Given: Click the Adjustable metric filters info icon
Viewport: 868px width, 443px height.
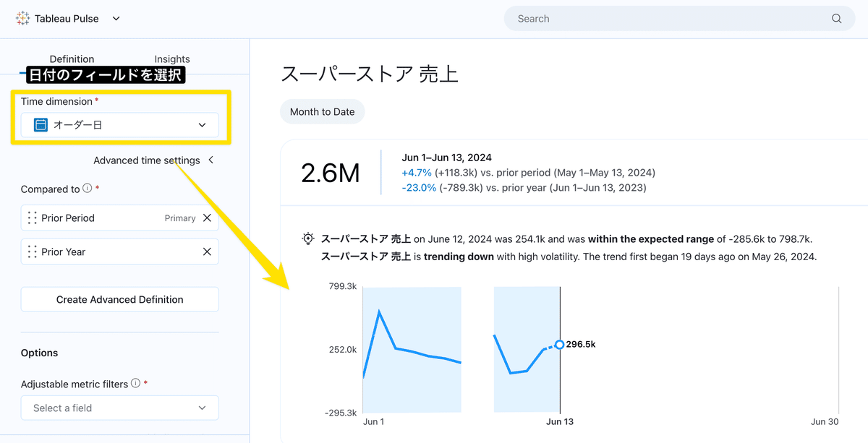Looking at the screenshot, I should (x=135, y=384).
